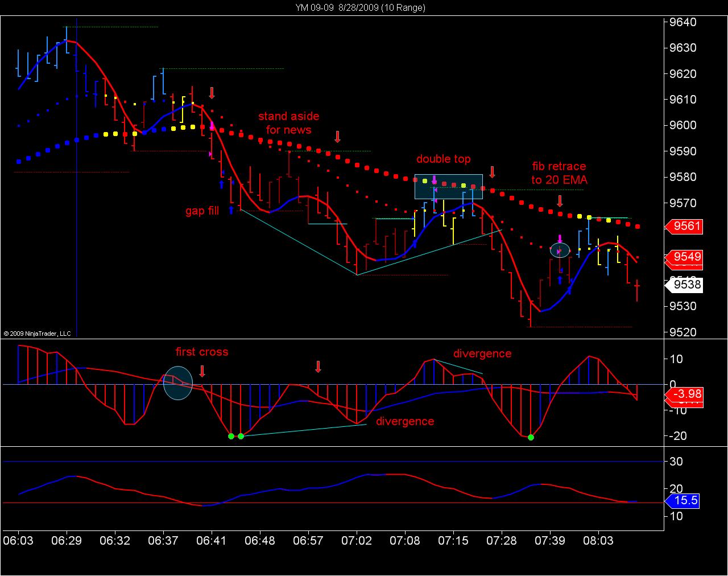
Task: Click the blue 15.5 indicator value tag
Action: pos(682,501)
